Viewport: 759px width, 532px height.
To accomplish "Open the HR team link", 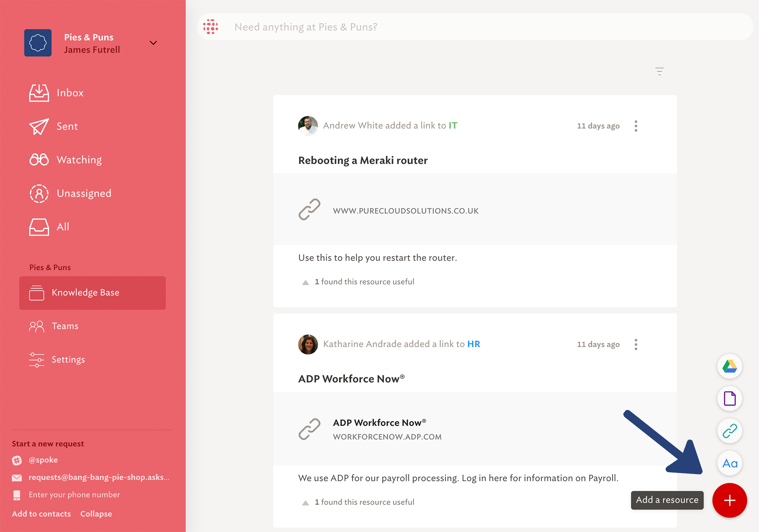I will click(473, 344).
